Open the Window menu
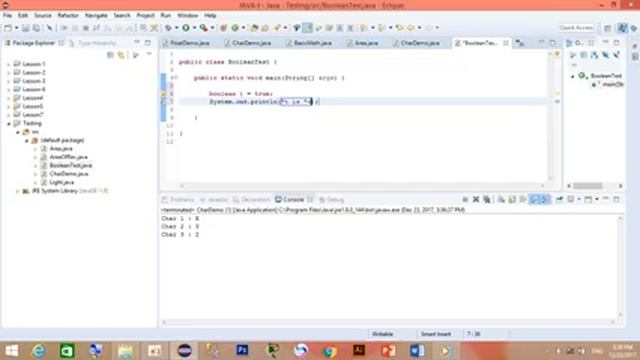640x360 pixels. (x=187, y=16)
